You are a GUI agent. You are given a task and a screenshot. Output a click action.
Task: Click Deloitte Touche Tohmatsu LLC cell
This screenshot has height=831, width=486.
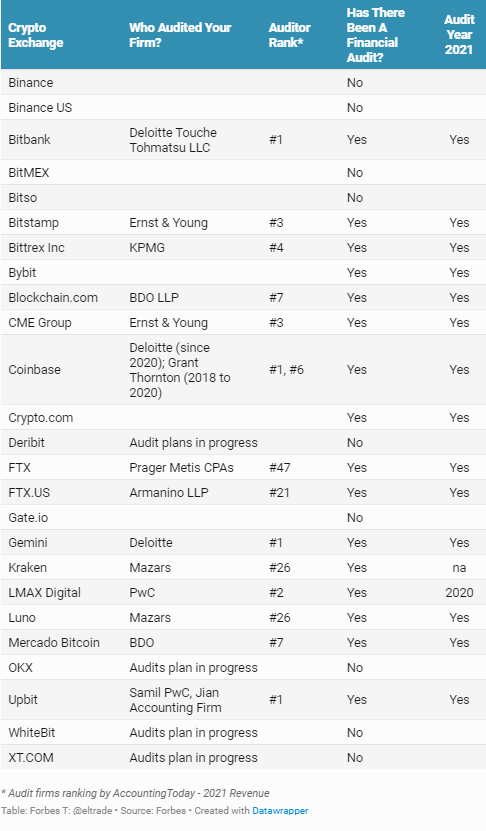[173, 140]
